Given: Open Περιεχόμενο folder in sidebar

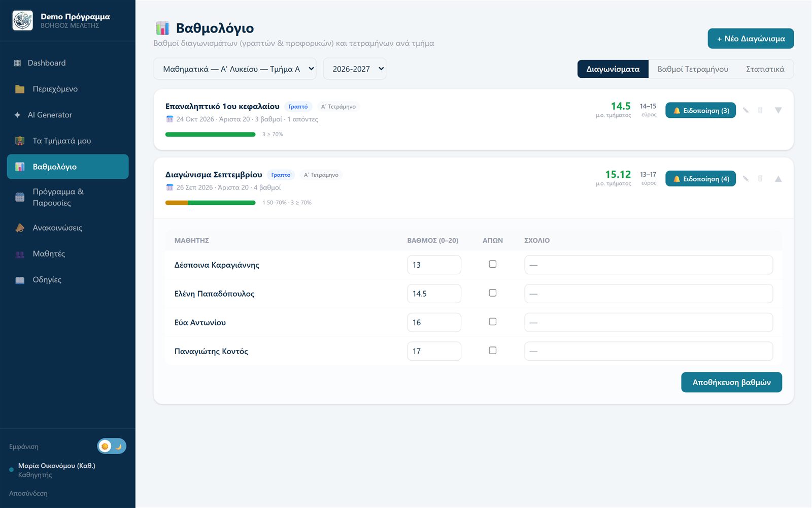Looking at the screenshot, I should point(67,89).
